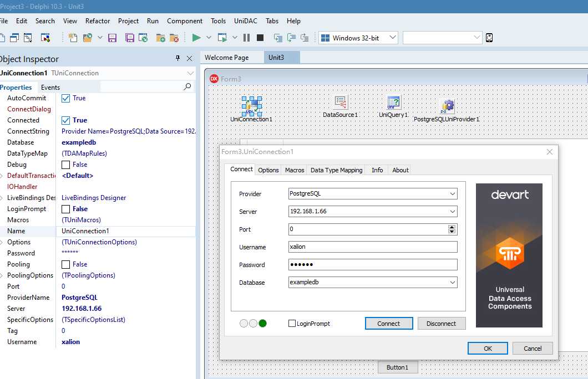Click the Open file toolbar icon
Screen dimensions: 588x379
tap(88, 38)
